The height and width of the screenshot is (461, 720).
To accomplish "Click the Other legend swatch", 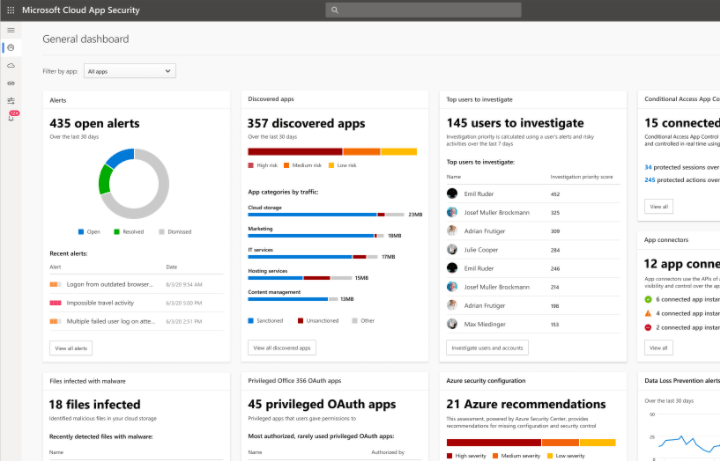I will point(354,320).
